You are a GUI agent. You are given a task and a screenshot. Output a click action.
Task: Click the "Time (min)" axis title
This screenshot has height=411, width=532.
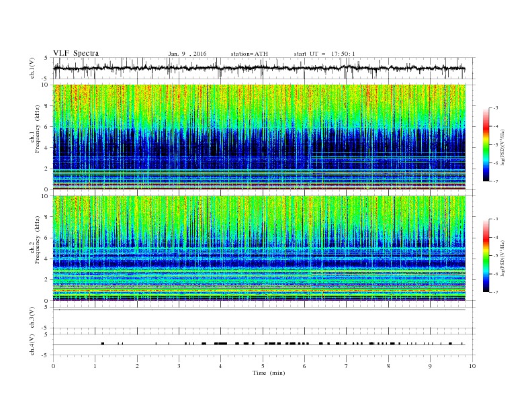point(269,373)
